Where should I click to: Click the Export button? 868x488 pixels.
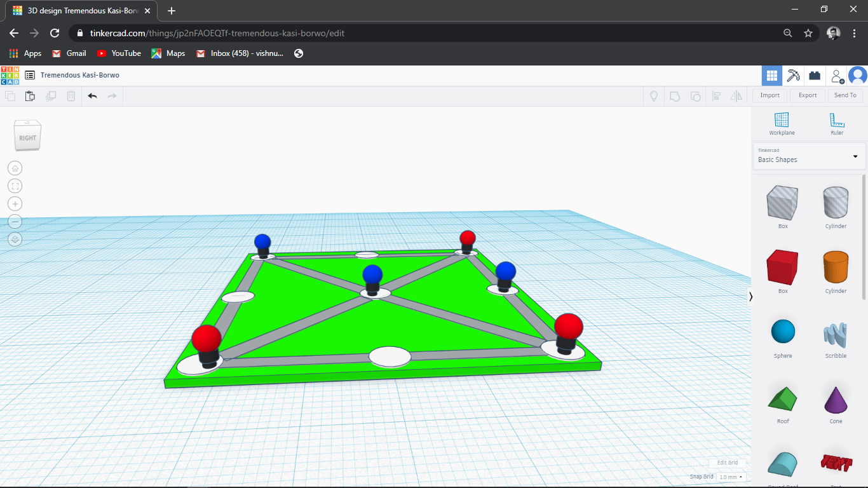point(808,95)
